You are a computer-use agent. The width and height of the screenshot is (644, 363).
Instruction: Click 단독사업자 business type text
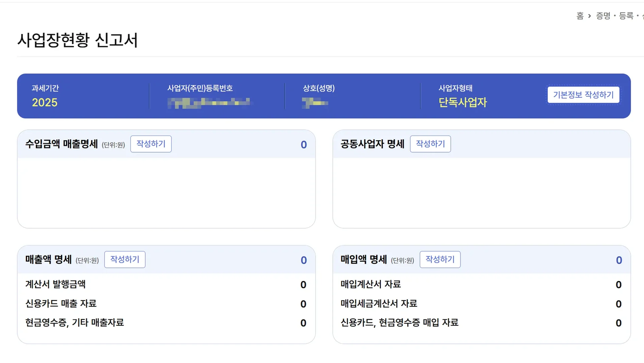point(463,102)
